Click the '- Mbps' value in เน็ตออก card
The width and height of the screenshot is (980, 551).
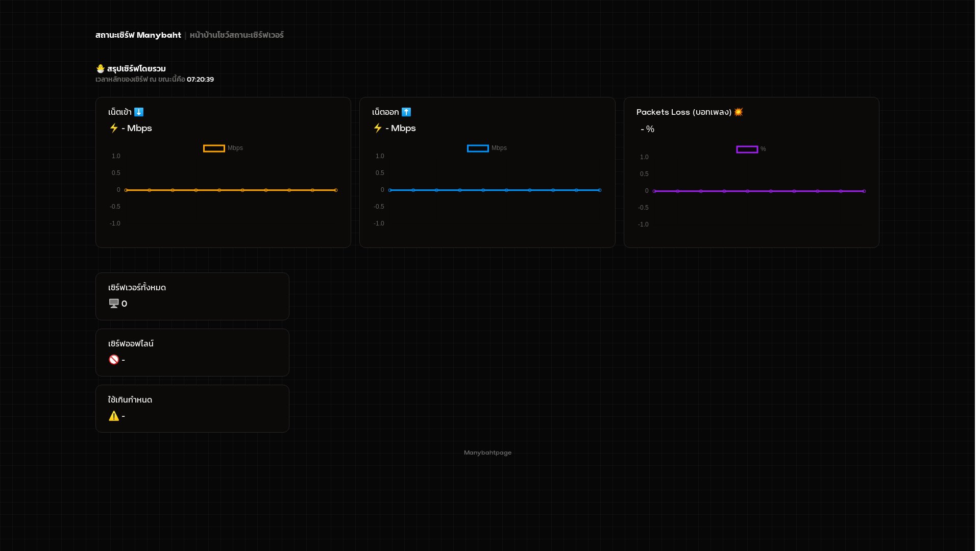(x=401, y=128)
